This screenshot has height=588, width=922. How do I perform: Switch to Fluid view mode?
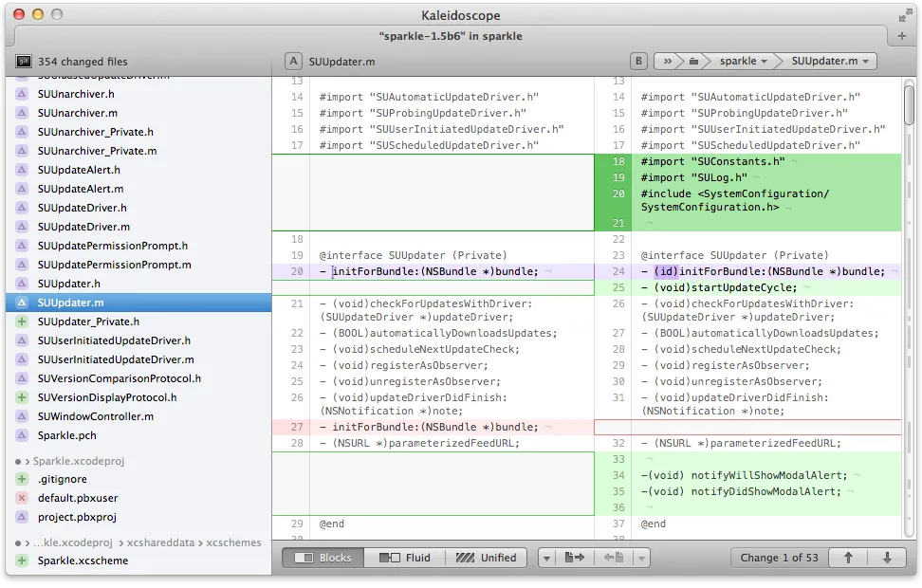tap(404, 558)
